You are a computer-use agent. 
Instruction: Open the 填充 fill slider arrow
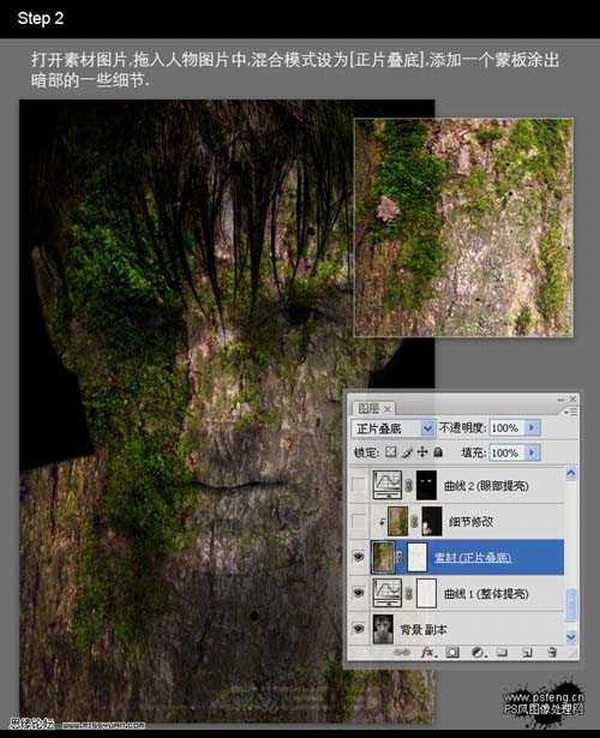point(532,453)
